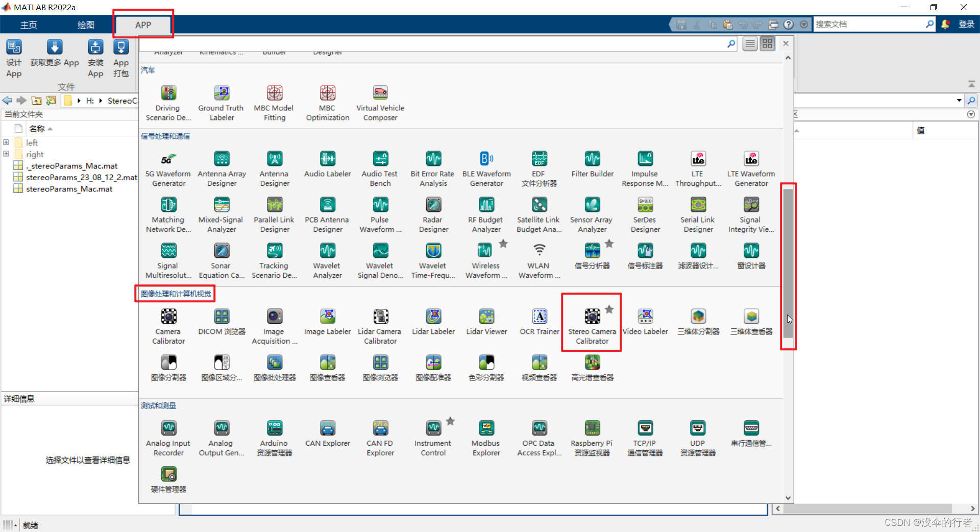Switch to the 绘图 tab
The width and height of the screenshot is (980, 532).
click(x=86, y=25)
